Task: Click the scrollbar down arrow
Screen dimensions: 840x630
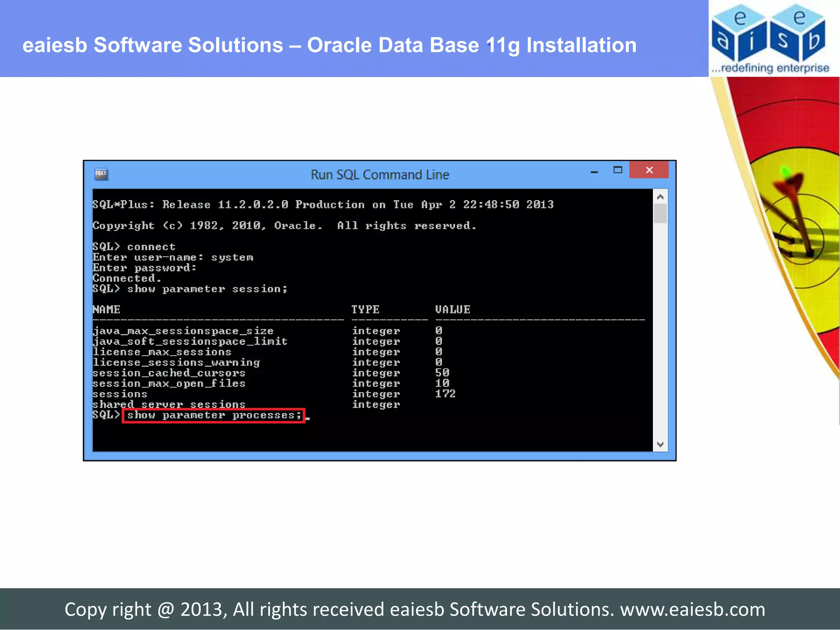Action: pos(660,444)
